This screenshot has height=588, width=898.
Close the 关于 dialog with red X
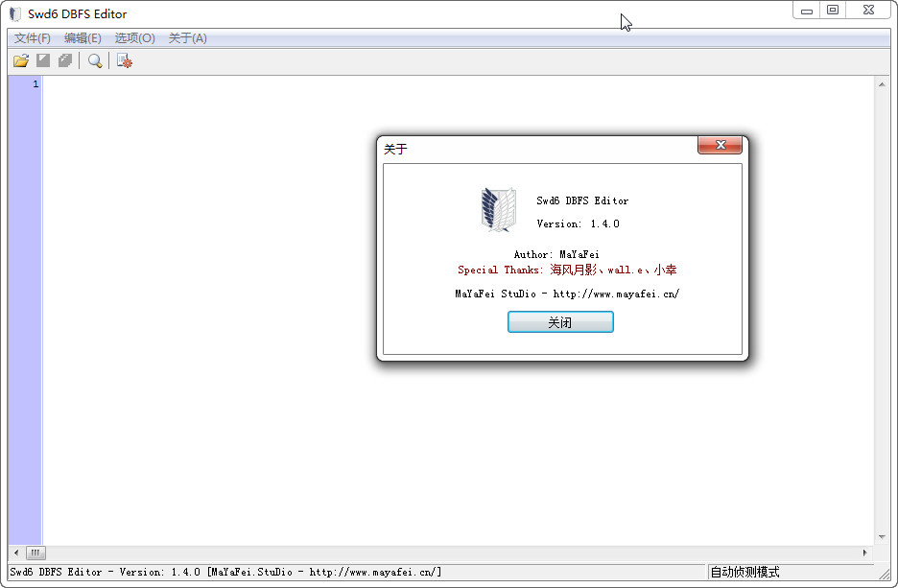click(720, 146)
